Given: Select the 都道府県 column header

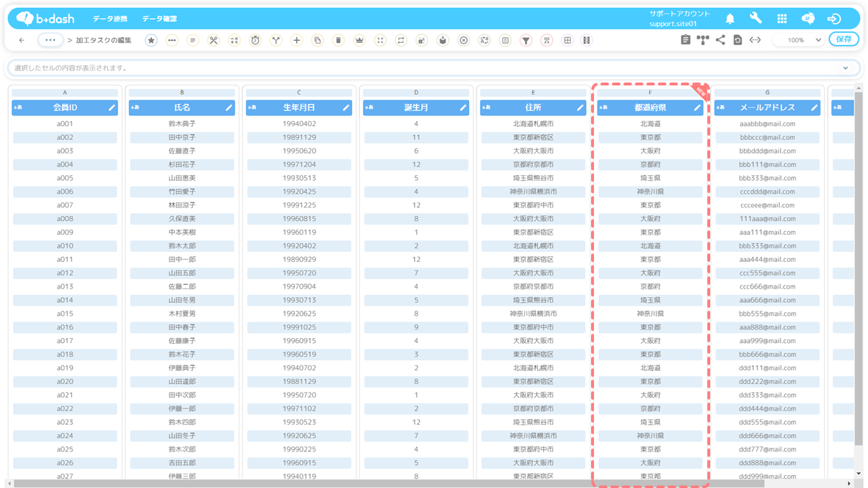Looking at the screenshot, I should click(x=651, y=108).
